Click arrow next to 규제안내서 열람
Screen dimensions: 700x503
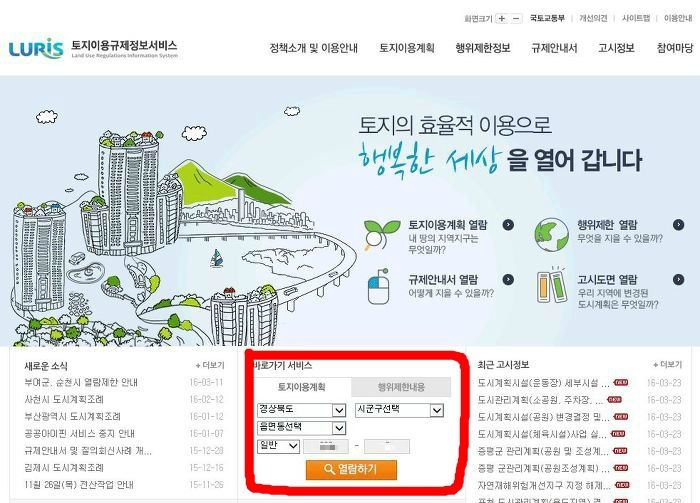[x=508, y=279]
